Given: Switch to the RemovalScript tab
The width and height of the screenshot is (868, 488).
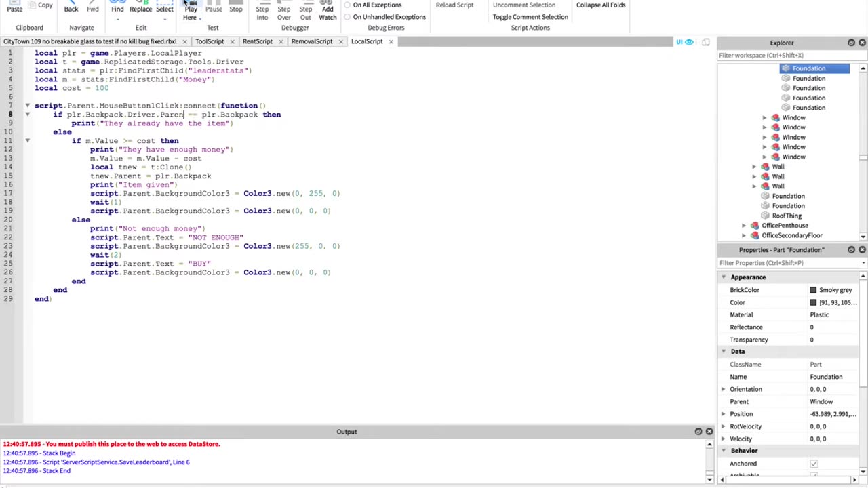Looking at the screenshot, I should click(x=312, y=41).
